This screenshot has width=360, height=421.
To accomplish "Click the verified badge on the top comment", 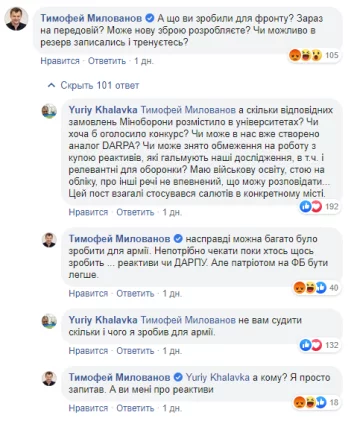I will (150, 18).
